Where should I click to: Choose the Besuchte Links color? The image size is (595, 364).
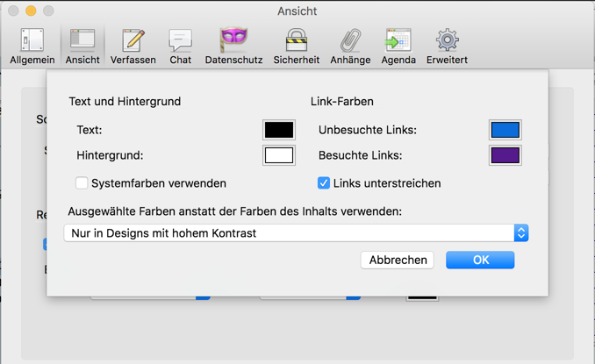coord(505,155)
